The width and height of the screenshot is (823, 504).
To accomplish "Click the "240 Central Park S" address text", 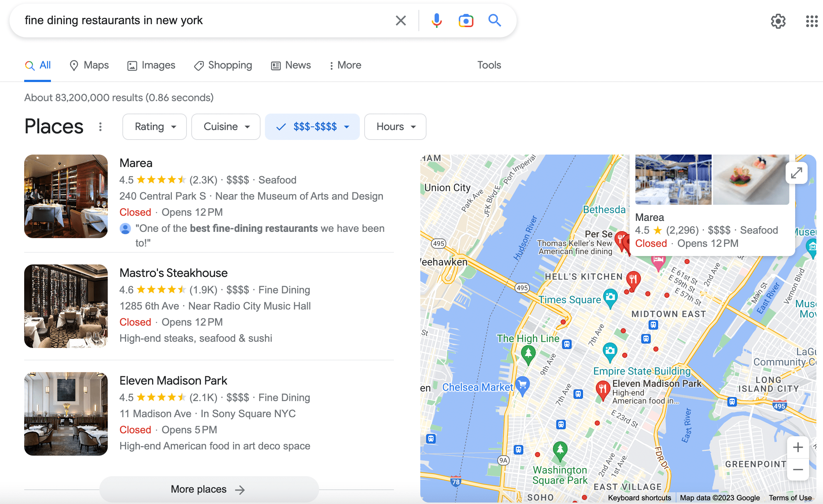I will coord(163,196).
